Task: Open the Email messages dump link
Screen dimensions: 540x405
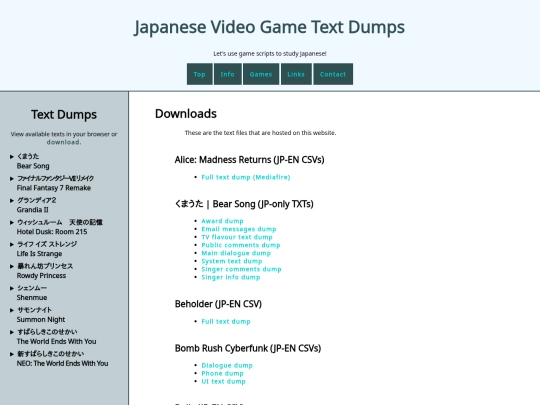Action: click(239, 229)
